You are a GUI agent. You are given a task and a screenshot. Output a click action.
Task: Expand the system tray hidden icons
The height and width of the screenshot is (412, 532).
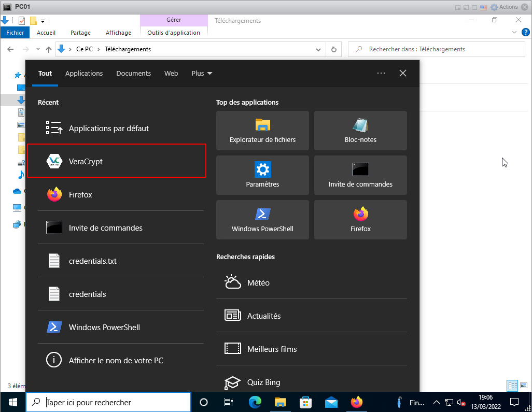(x=437, y=402)
